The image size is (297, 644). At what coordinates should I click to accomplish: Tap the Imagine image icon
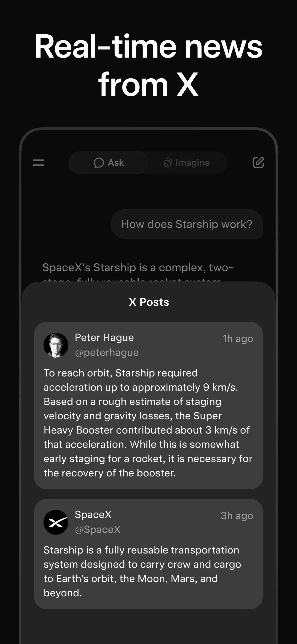pos(168,163)
